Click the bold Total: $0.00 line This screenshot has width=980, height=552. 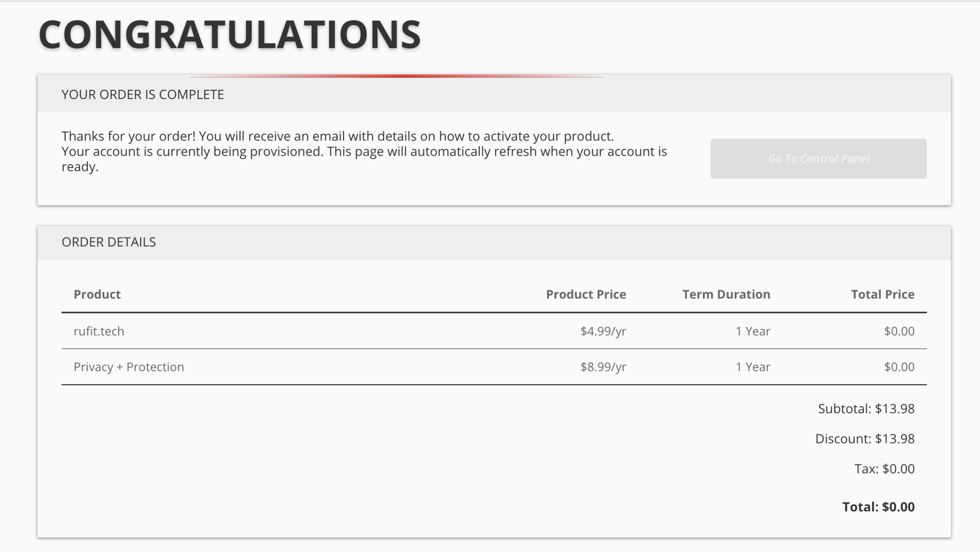[x=878, y=507]
